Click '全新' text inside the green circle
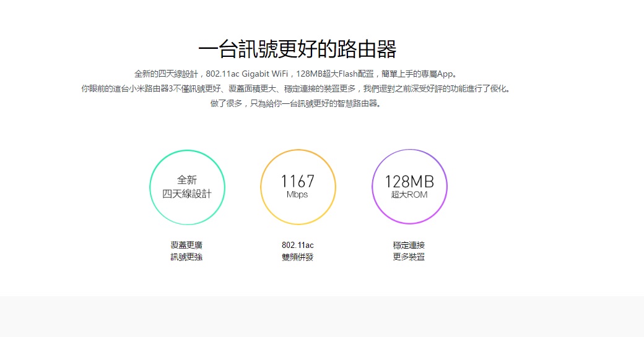This screenshot has height=337, width=644. pos(186,180)
